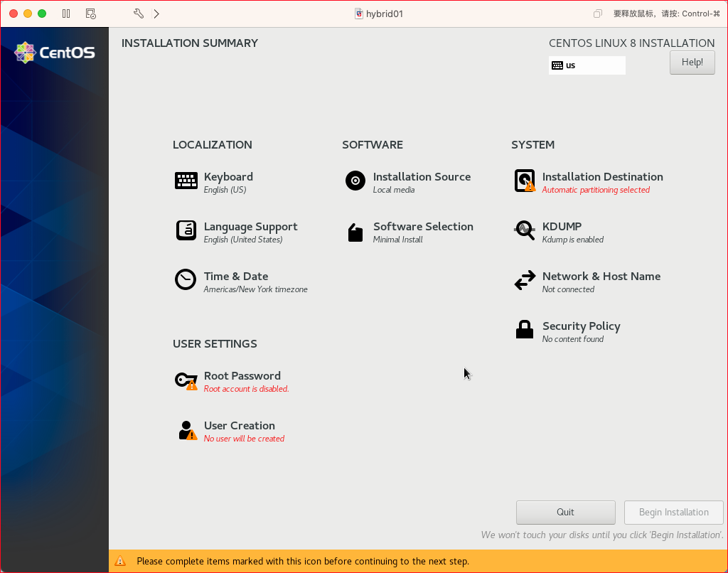
Task: Select the Installation Destination hard drive icon
Action: (x=524, y=181)
